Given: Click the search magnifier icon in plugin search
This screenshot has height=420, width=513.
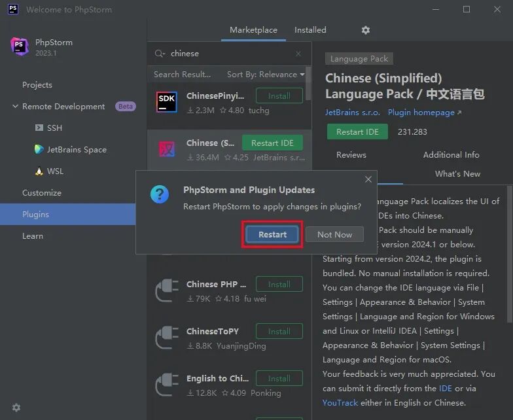Looking at the screenshot, I should [160, 54].
